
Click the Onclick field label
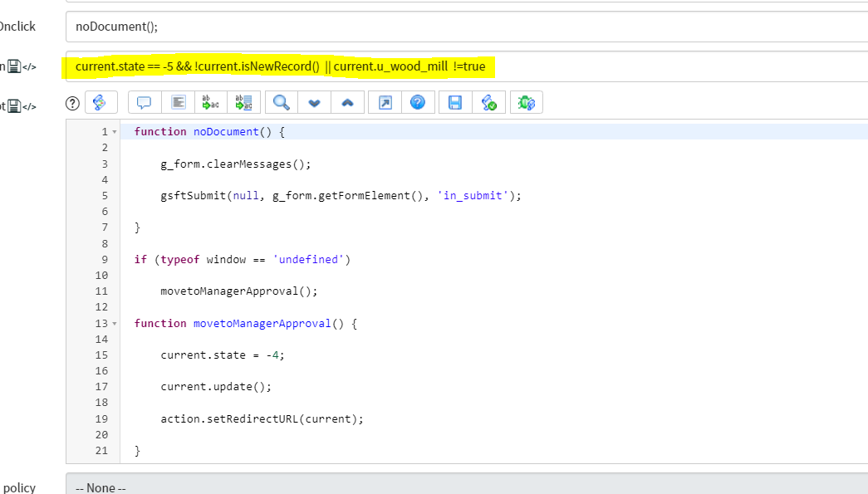pyautogui.click(x=17, y=27)
